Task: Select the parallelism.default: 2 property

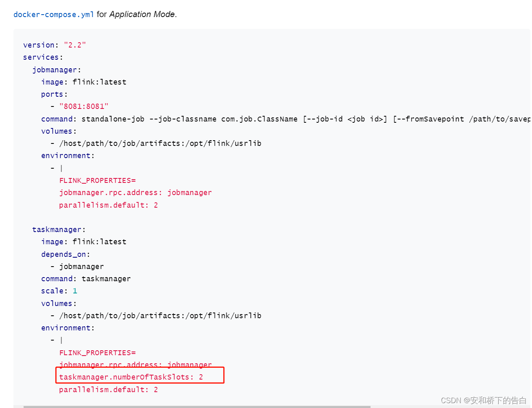Action: 109,205
